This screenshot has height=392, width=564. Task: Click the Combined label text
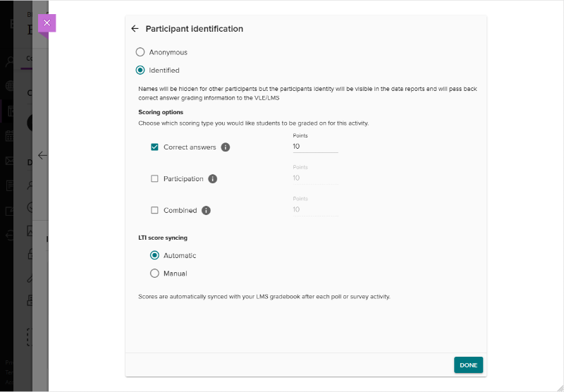[x=180, y=210]
